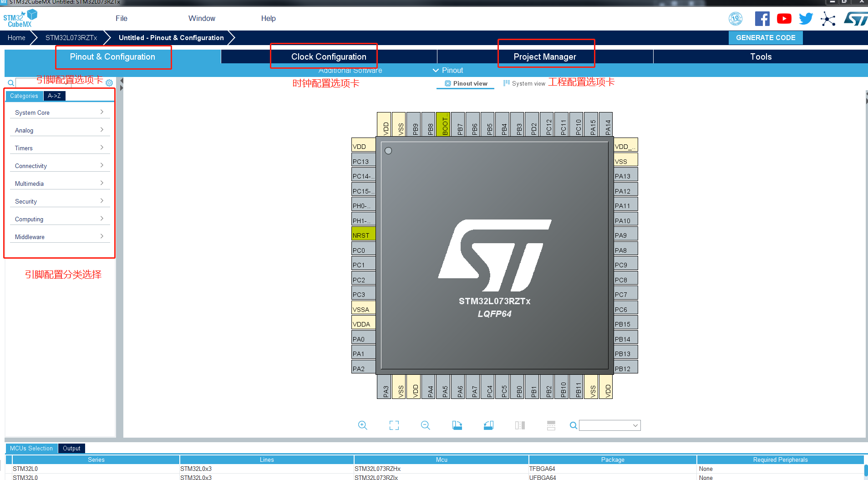This screenshot has height=480, width=868.
Task: Click the fit-to-screen best fit icon
Action: [394, 425]
